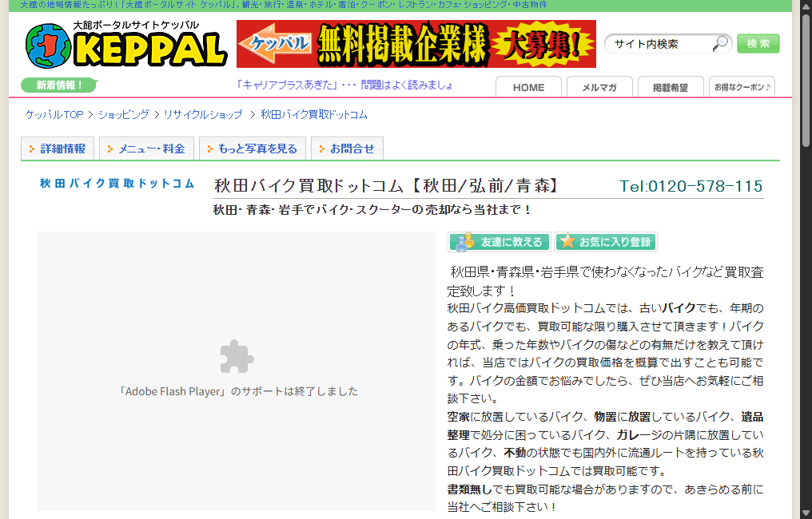
Task: Open 秋田バイク買取ドットコム breadcrumb link
Action: (x=314, y=114)
